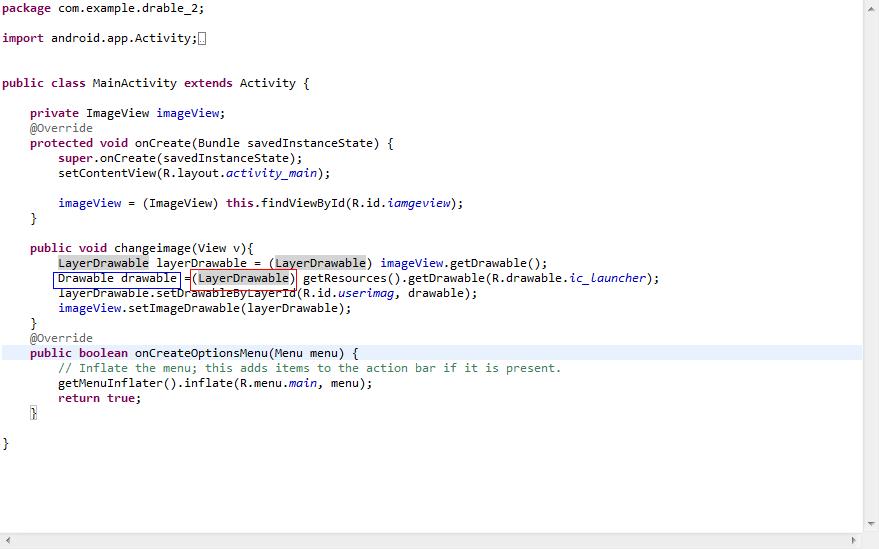Screen dimensions: 879x549
Task: Click the private ImageView field declaration
Action: (127, 113)
